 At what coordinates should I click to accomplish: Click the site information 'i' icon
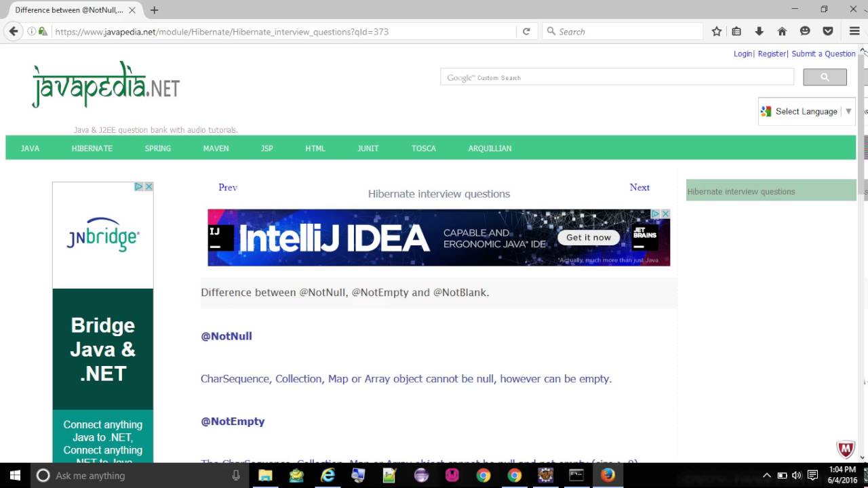(31, 31)
